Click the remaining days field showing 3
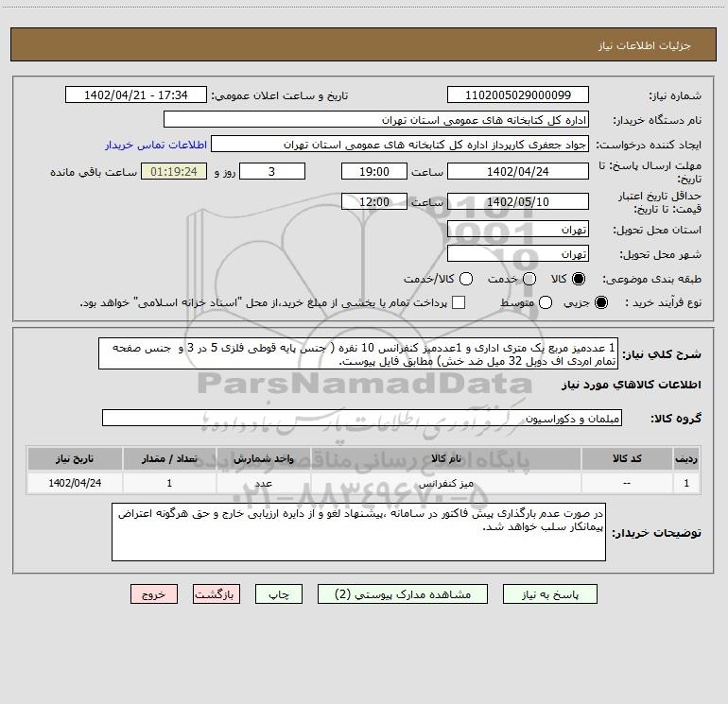This screenshot has width=728, height=704. tap(272, 171)
